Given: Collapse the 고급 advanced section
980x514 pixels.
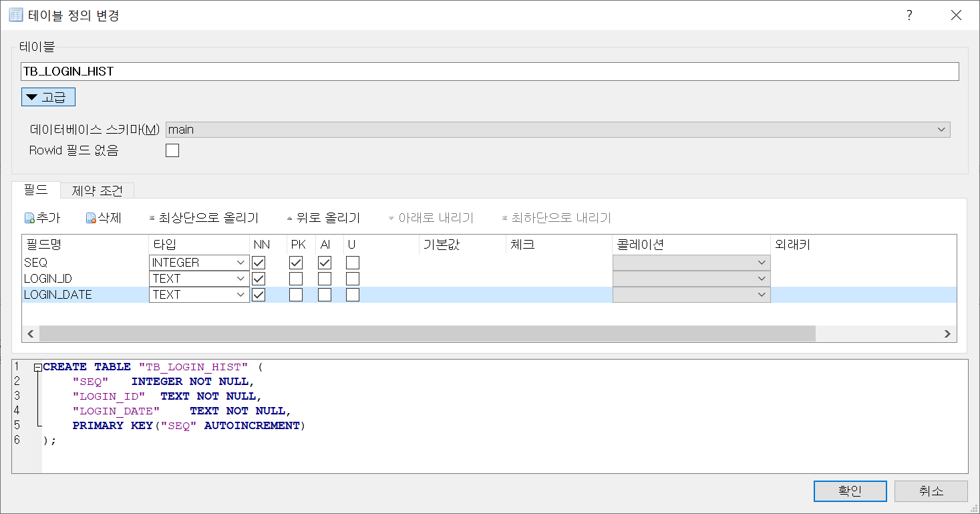Looking at the screenshot, I should click(x=48, y=98).
